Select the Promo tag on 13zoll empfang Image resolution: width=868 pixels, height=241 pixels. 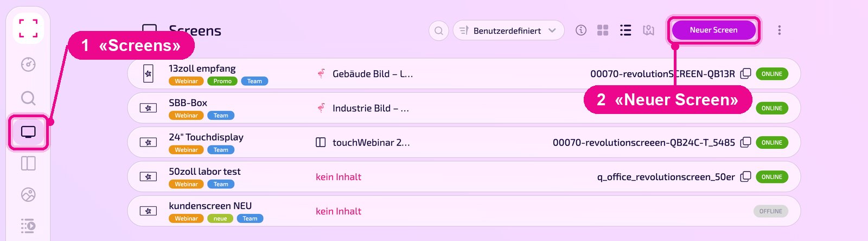(x=222, y=81)
